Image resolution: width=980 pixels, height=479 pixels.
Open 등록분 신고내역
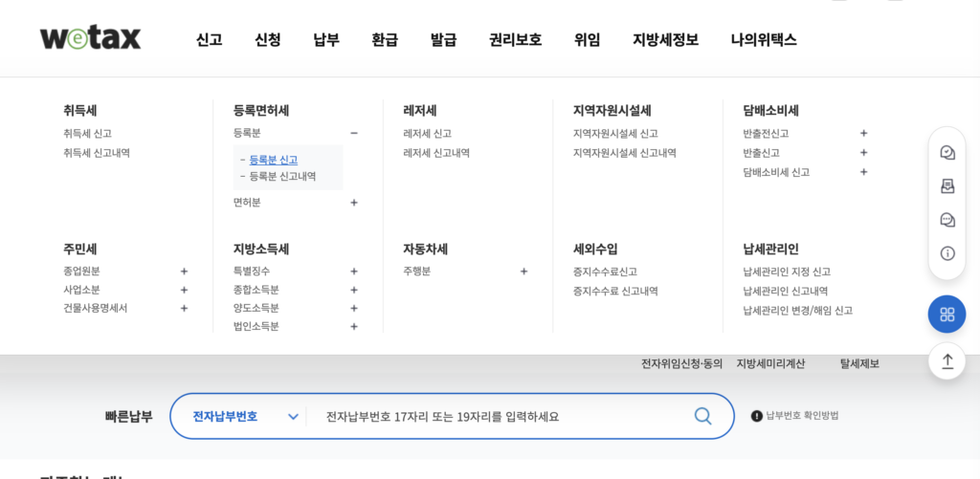click(x=282, y=176)
